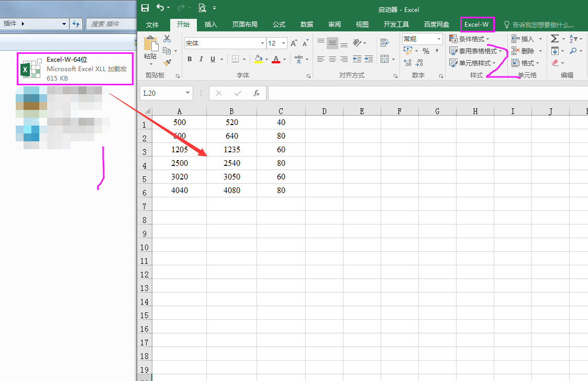Open the Excel-W add-in tab
Image resolution: width=588 pixels, height=381 pixels.
point(476,25)
